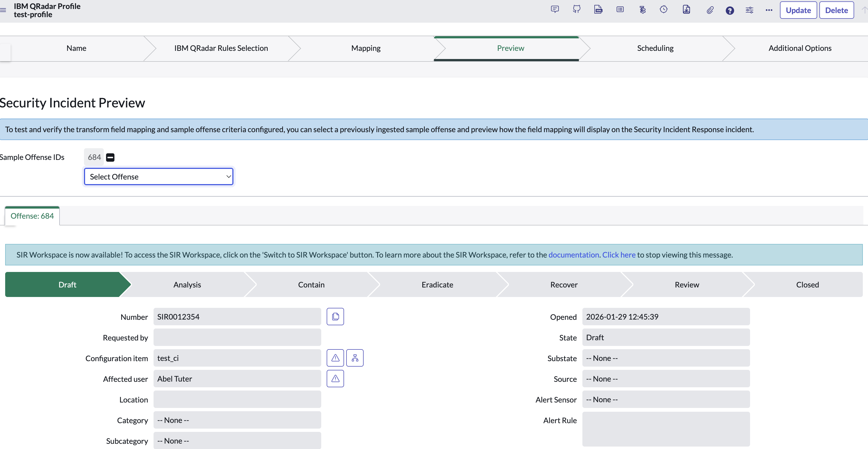Select the Review stage in process flow
Screen dimensions: 868x449
(x=687, y=284)
